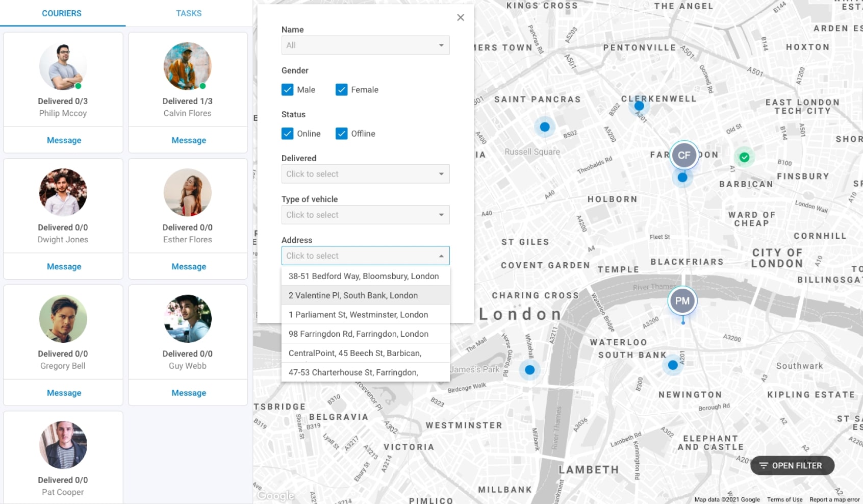
Task: Close the filter panel with X
Action: point(461,17)
